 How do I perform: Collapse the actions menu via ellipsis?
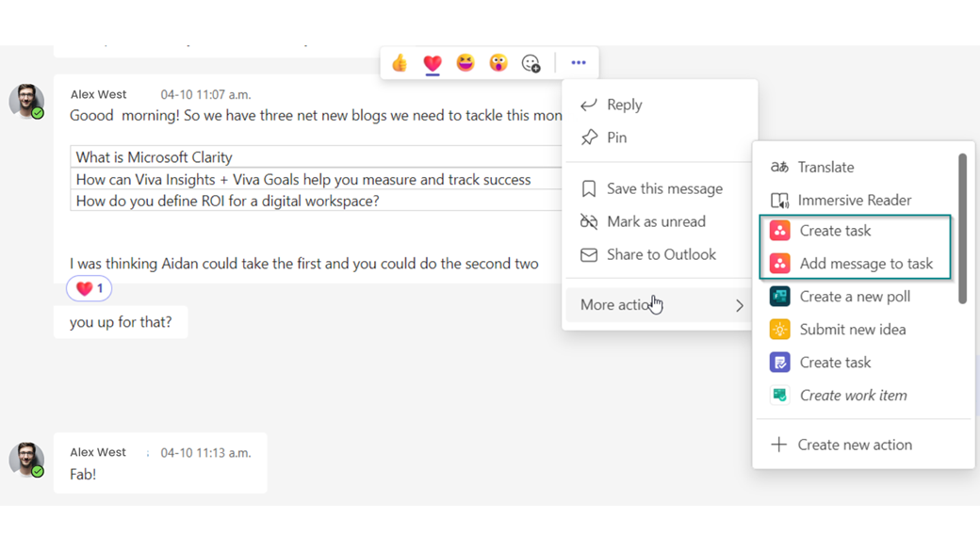coord(579,62)
